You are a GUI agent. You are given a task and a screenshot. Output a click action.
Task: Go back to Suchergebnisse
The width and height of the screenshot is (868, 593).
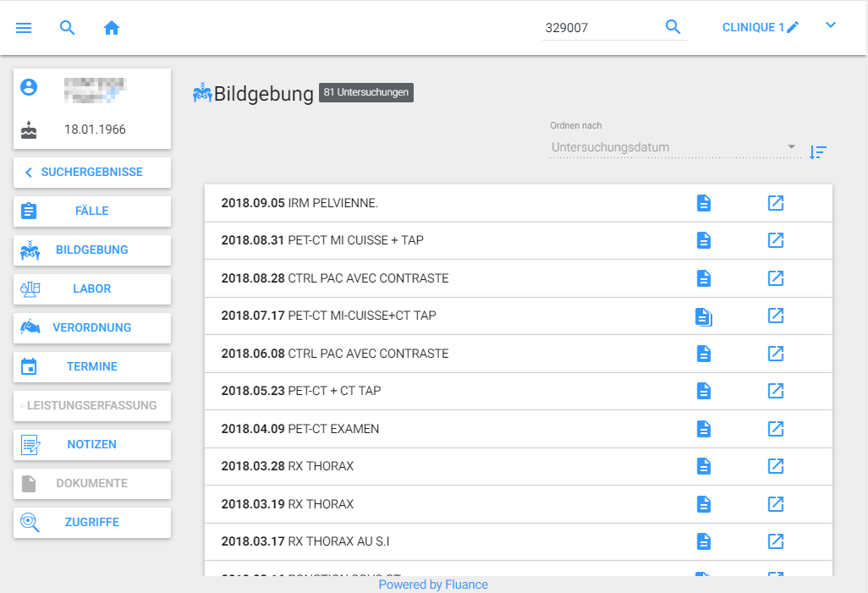click(x=92, y=172)
